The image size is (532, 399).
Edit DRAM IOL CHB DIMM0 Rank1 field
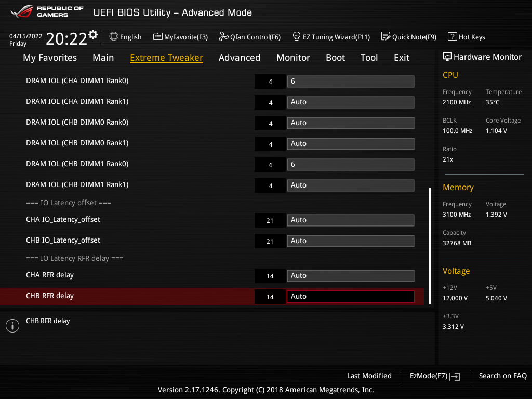[x=351, y=143]
